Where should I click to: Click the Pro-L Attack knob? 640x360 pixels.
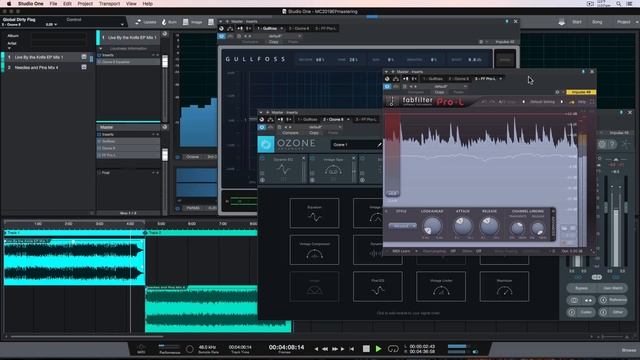[x=462, y=225]
